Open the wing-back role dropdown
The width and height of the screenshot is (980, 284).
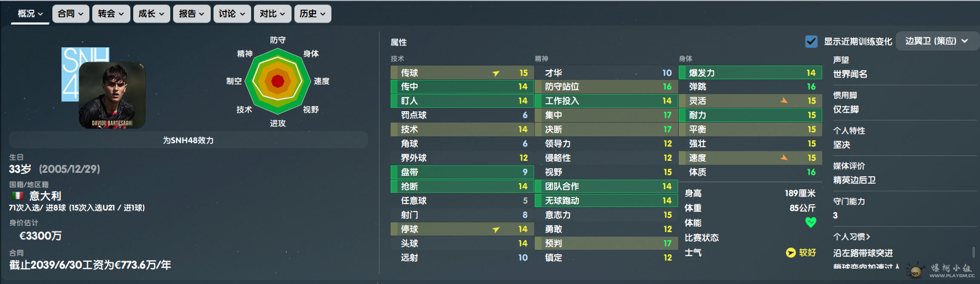936,41
